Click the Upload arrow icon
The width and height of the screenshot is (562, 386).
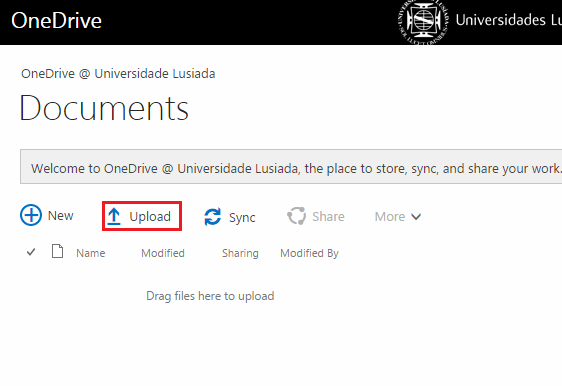(x=114, y=216)
